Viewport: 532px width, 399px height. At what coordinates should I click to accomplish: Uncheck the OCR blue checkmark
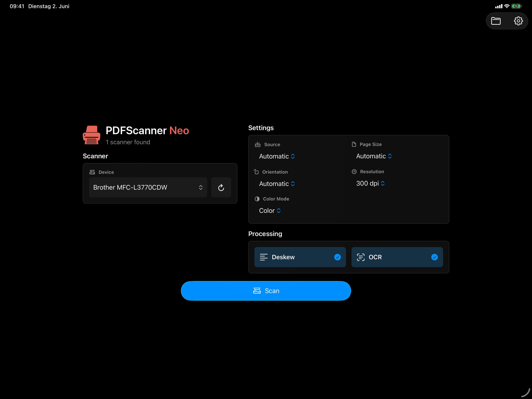pyautogui.click(x=434, y=257)
